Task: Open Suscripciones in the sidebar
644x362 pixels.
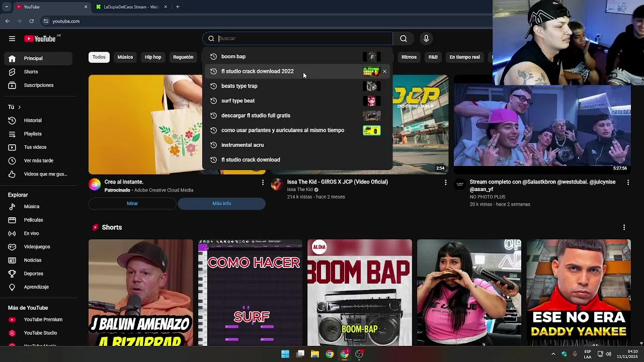Action: pyautogui.click(x=38, y=85)
